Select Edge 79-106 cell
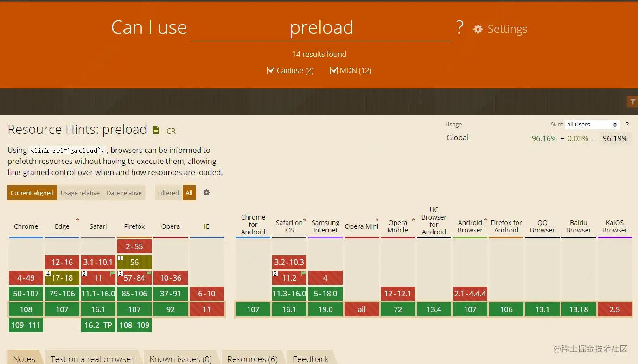This screenshot has width=638, height=364. [x=62, y=294]
